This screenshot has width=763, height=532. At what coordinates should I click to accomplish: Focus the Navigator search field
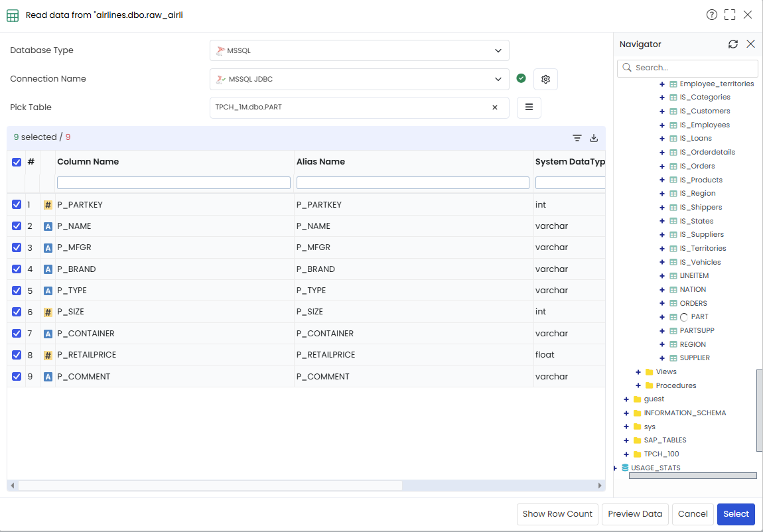pos(687,68)
